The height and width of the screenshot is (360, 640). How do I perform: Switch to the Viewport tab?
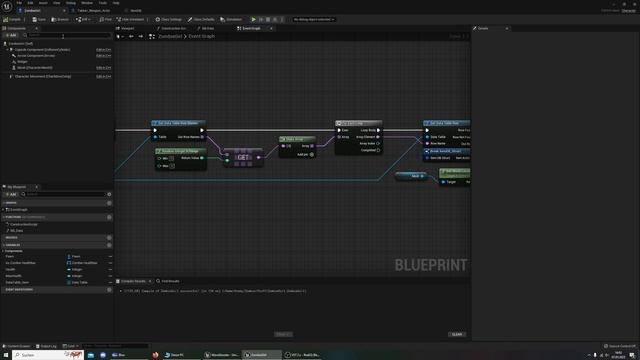125,28
